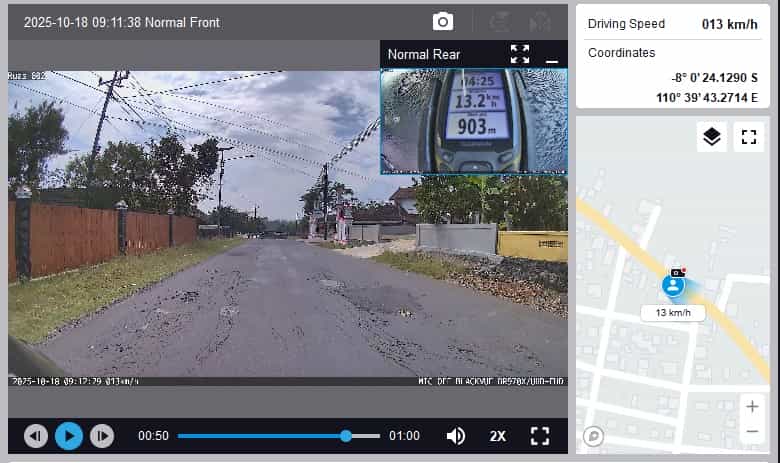Click the seek bar playhead handle
Screen dimensions: 780x463
click(x=346, y=436)
